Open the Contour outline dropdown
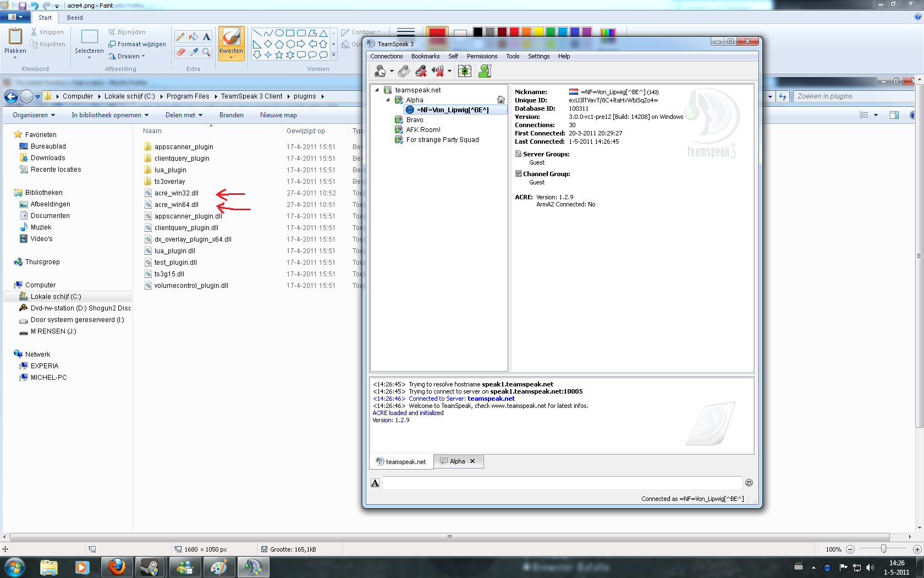924x578 pixels. [x=361, y=32]
